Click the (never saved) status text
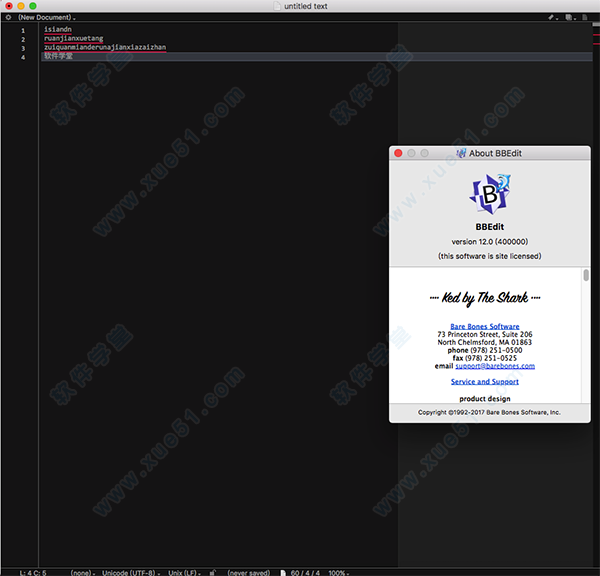Screen dimensions: 600x576 [x=249, y=573]
